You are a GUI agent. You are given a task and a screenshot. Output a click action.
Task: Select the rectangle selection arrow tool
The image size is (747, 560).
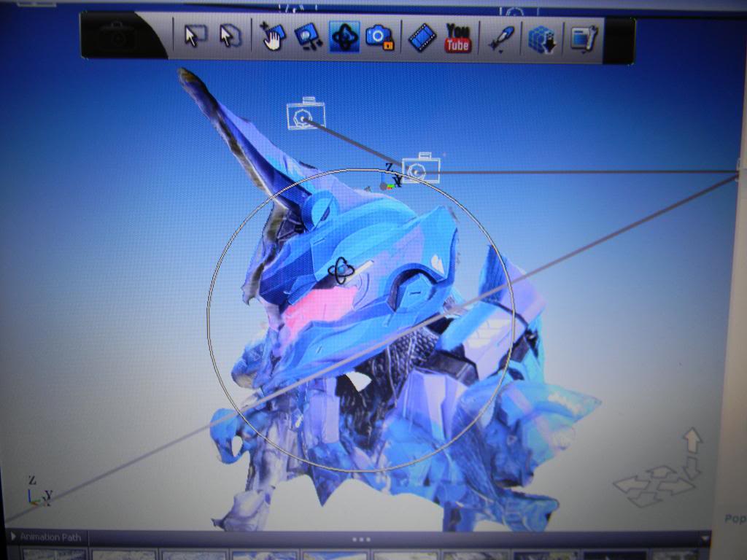[x=196, y=36]
